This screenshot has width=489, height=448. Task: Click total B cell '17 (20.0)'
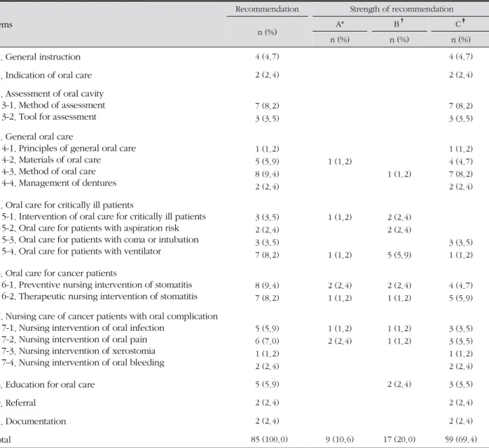pyautogui.click(x=399, y=440)
